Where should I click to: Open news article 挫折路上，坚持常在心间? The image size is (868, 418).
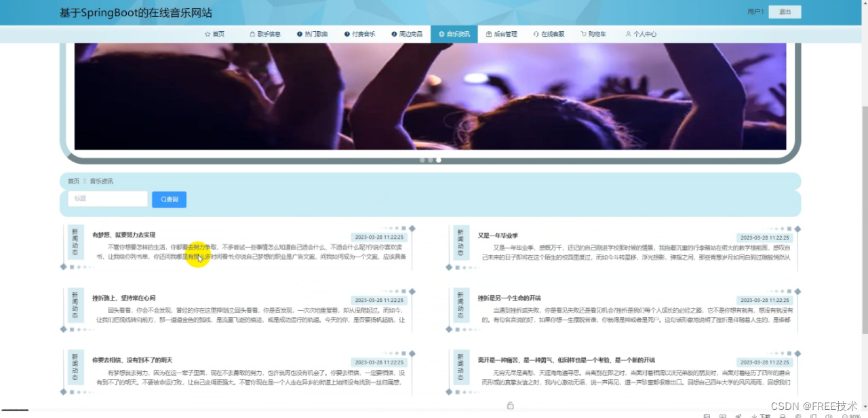tap(124, 298)
